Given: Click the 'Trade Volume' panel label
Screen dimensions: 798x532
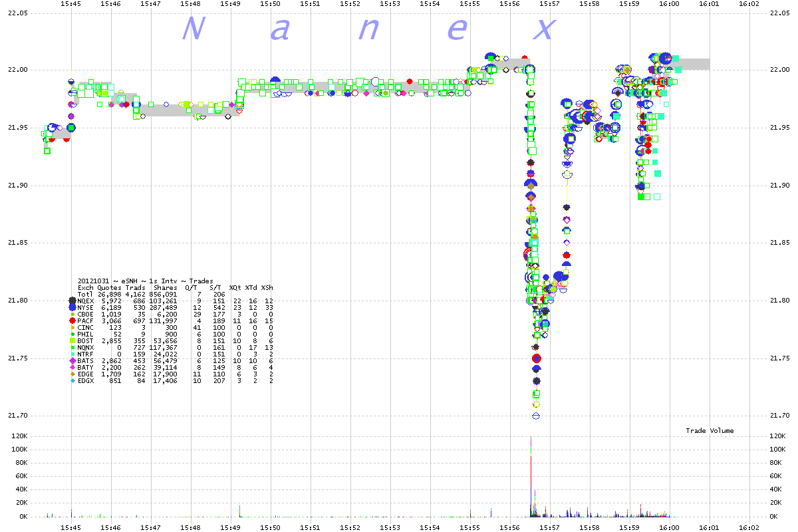Looking at the screenshot, I should point(710,431).
